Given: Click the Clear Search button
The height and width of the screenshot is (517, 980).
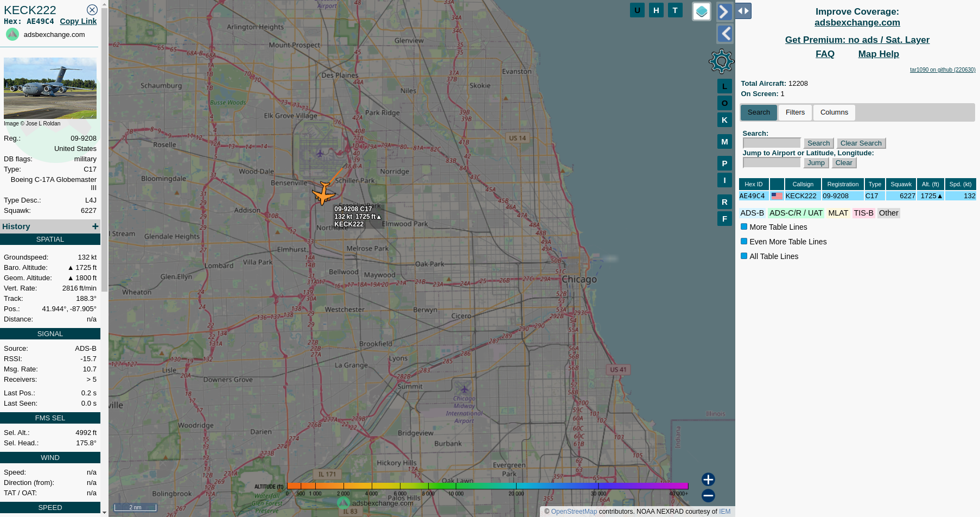Looking at the screenshot, I should click(x=861, y=143).
